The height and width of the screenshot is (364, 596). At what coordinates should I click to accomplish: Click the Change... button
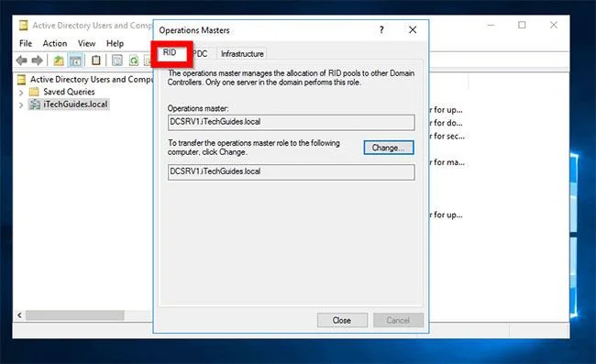point(389,148)
